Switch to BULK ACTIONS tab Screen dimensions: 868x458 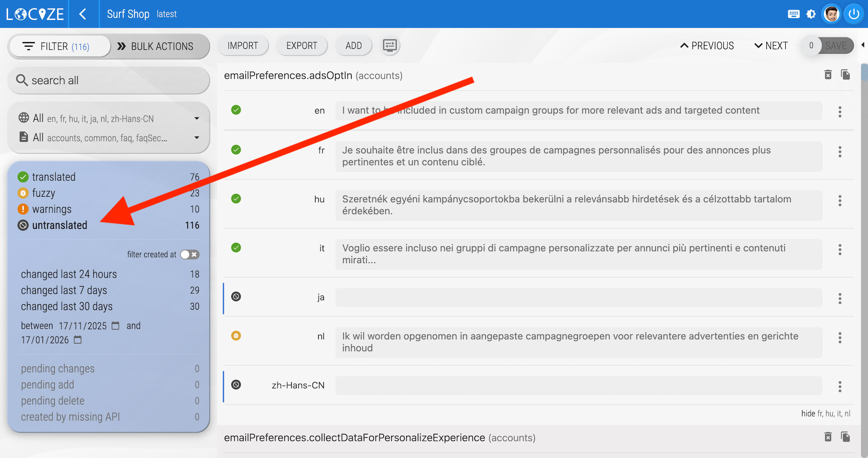pos(156,46)
